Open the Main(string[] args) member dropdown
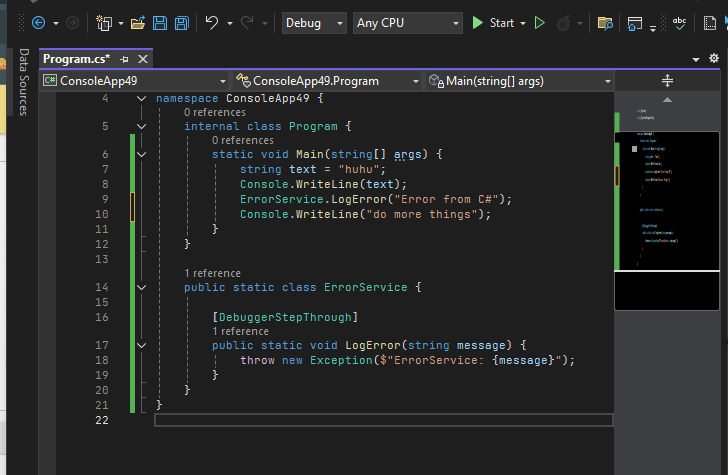Viewport: 728px width, 475px height. (520, 81)
